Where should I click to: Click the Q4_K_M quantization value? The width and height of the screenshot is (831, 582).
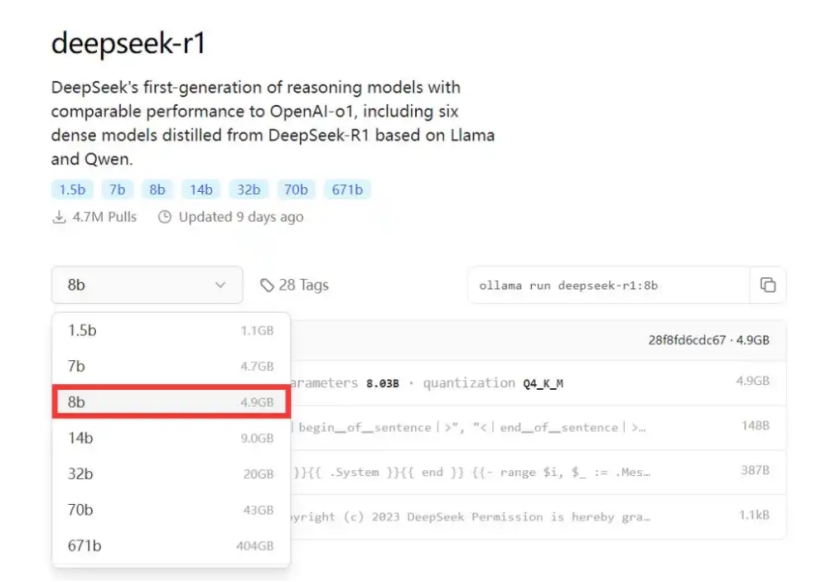tap(543, 383)
